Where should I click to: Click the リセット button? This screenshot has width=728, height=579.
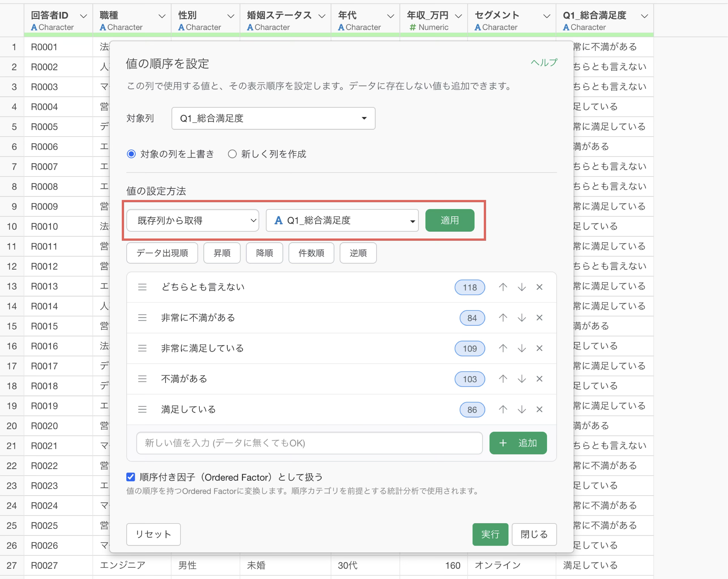(x=153, y=534)
